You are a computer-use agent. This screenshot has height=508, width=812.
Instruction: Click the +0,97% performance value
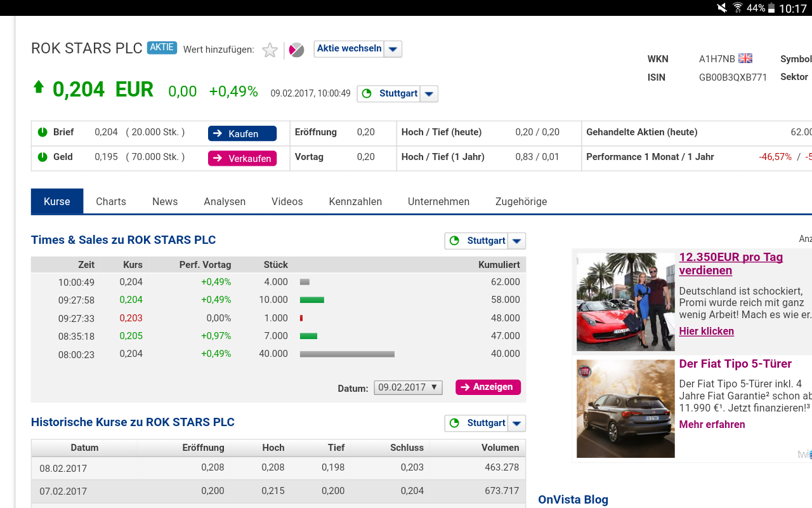216,336
